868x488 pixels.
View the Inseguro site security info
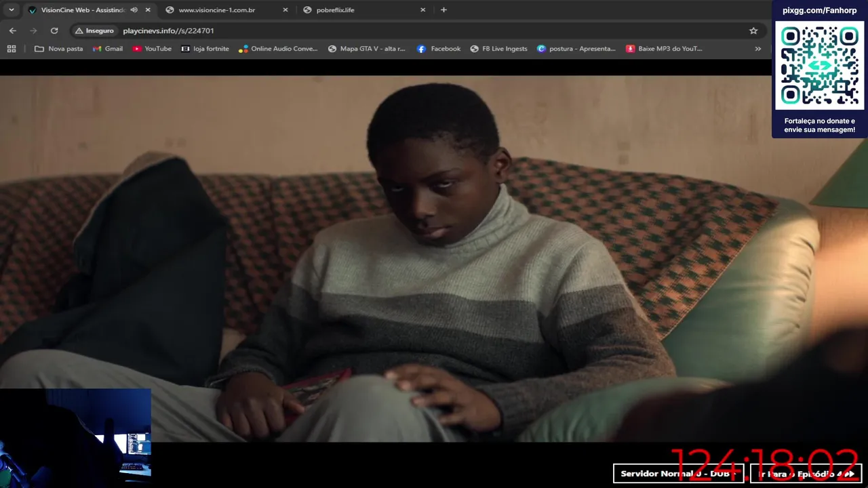pos(94,30)
